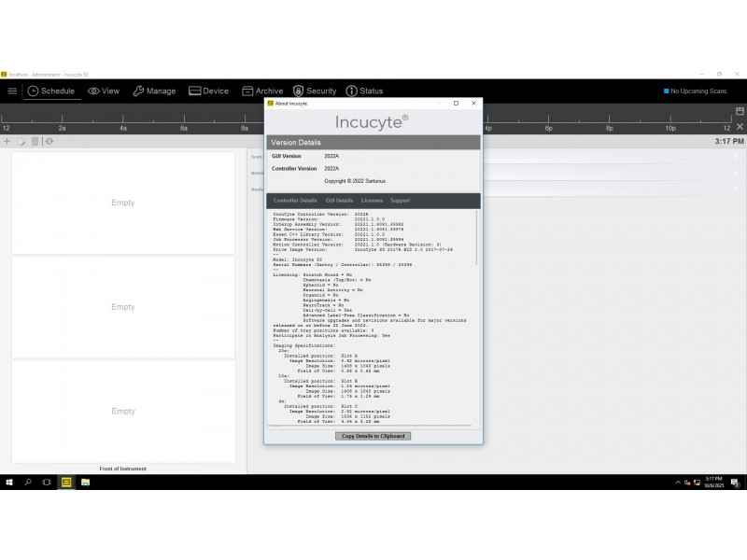The width and height of the screenshot is (747, 560).
Task: Switch to the GUI Details tab
Action: coord(339,201)
